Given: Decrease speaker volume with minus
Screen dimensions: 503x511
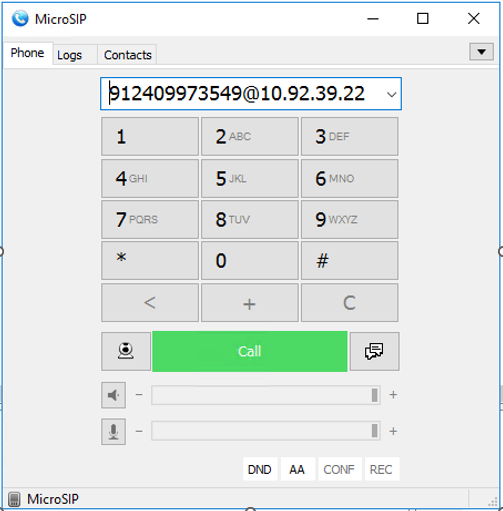Looking at the screenshot, I should point(139,395).
